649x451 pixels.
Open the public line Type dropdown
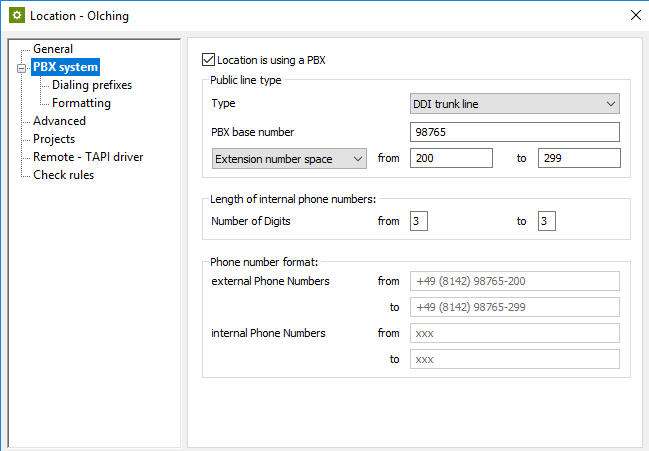pos(515,104)
